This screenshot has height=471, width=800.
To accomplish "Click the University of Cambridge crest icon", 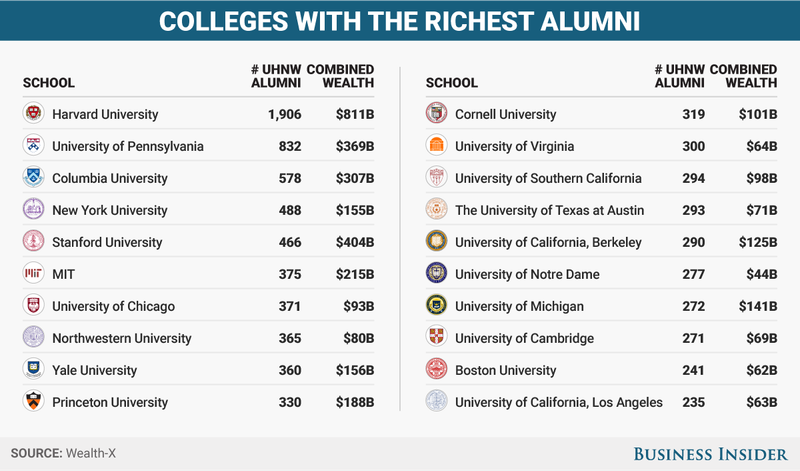I will click(x=437, y=337).
